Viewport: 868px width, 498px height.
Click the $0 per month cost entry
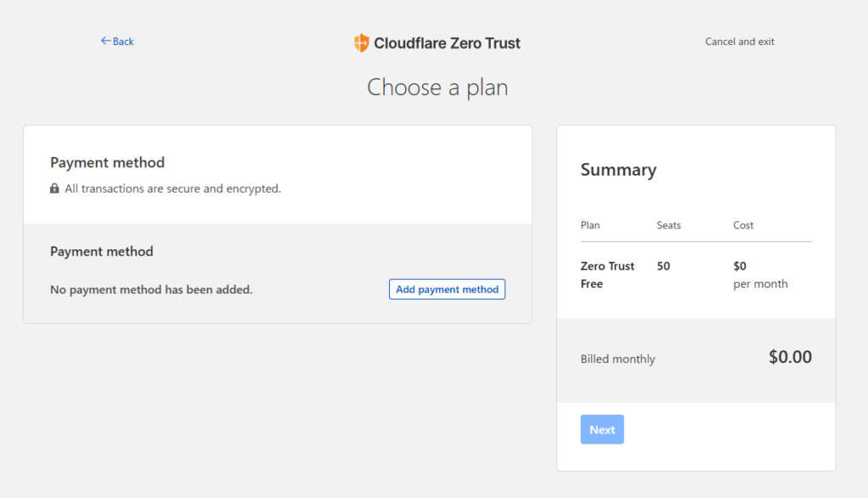759,274
